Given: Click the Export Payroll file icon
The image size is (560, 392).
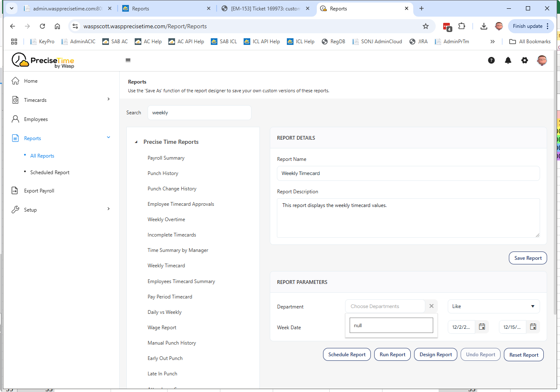Looking at the screenshot, I should (x=15, y=191).
